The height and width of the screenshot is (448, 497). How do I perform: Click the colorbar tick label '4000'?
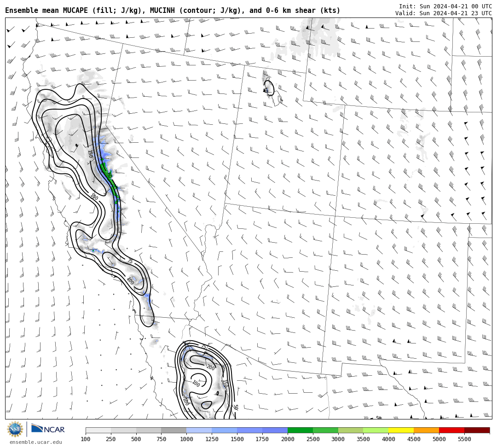coord(389,439)
